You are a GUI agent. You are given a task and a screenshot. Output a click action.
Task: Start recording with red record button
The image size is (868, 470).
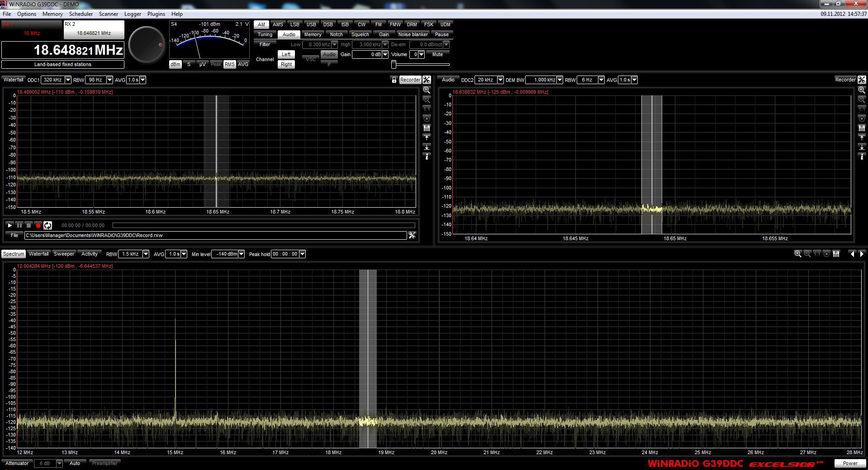tap(38, 225)
